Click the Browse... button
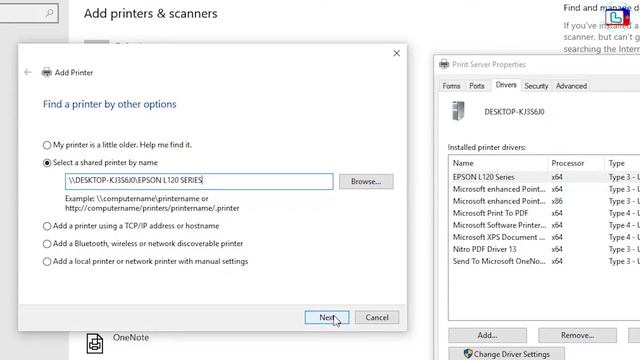 pos(366,181)
